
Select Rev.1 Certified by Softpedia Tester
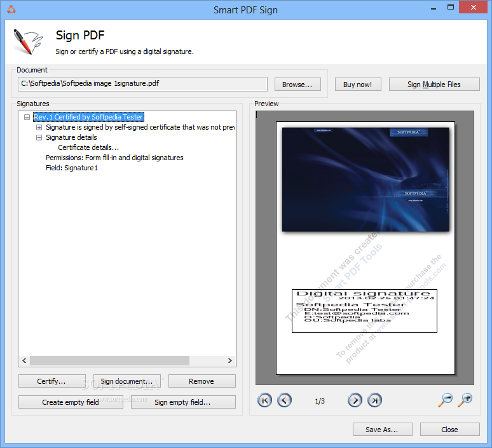click(88, 117)
